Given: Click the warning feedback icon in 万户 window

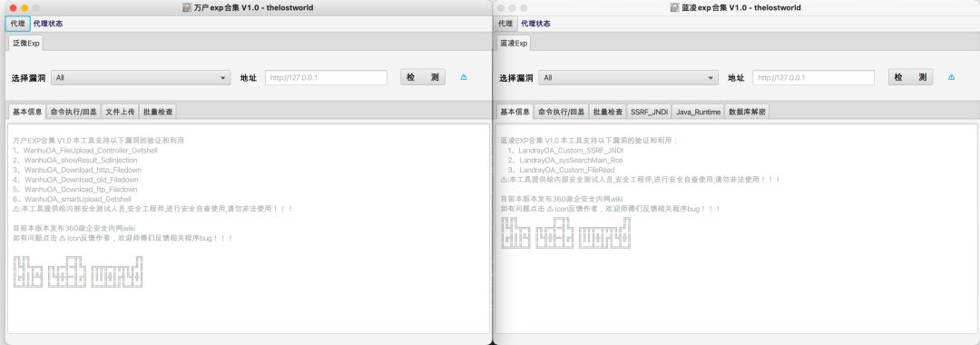Looking at the screenshot, I should pos(464,77).
